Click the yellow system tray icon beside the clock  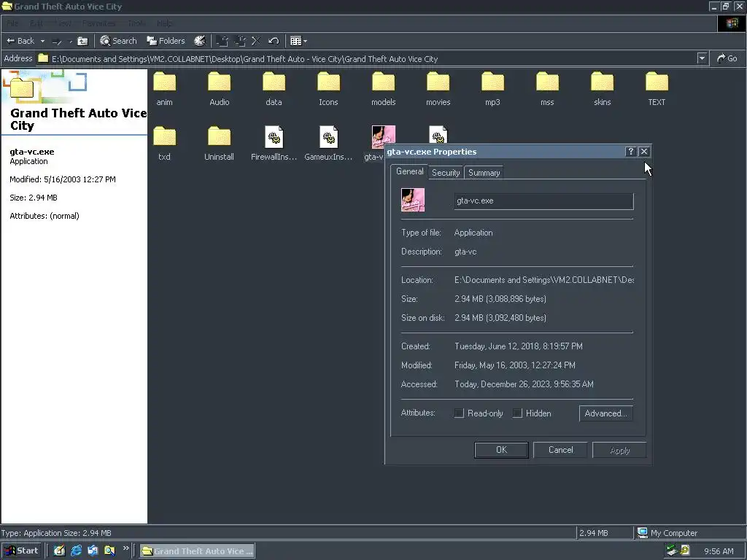685,551
